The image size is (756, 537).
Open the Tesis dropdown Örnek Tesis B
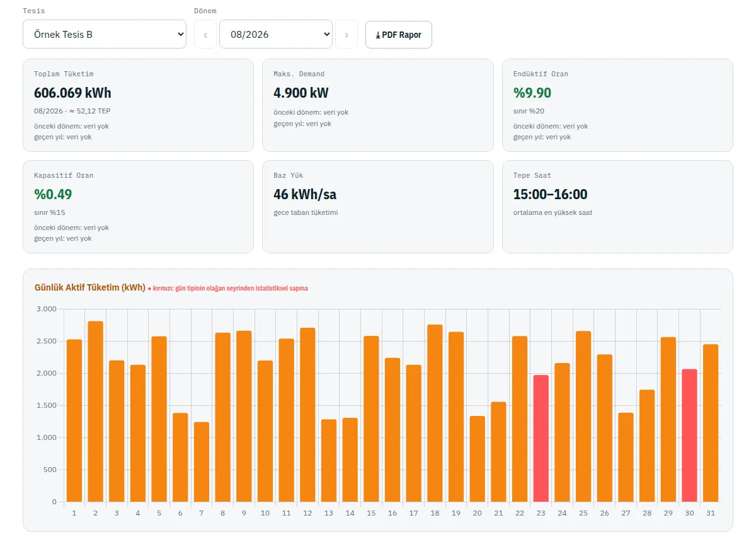tap(105, 34)
